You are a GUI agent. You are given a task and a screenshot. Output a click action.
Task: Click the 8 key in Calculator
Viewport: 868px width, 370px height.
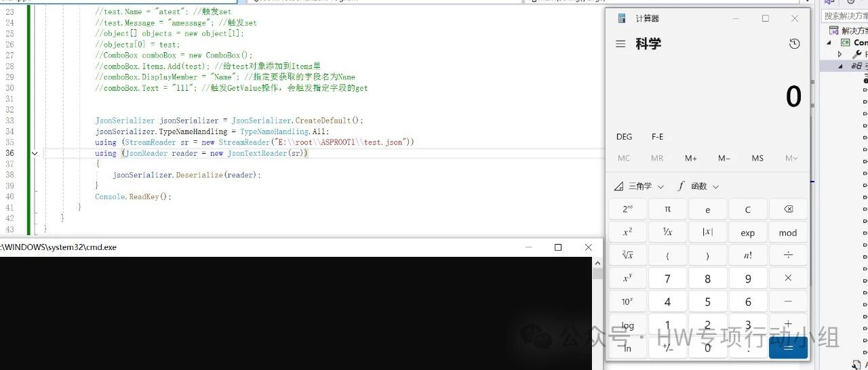click(x=707, y=278)
